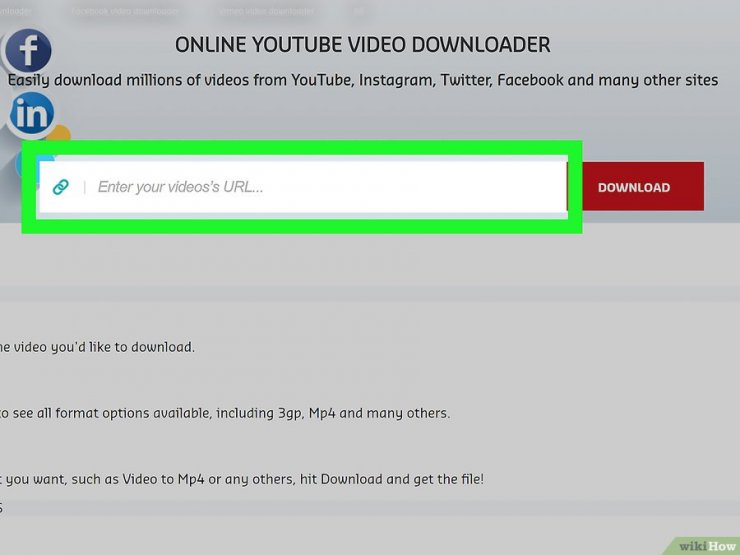This screenshot has width=740, height=555.
Task: Click the red DOWNLOAD button
Action: (x=643, y=187)
